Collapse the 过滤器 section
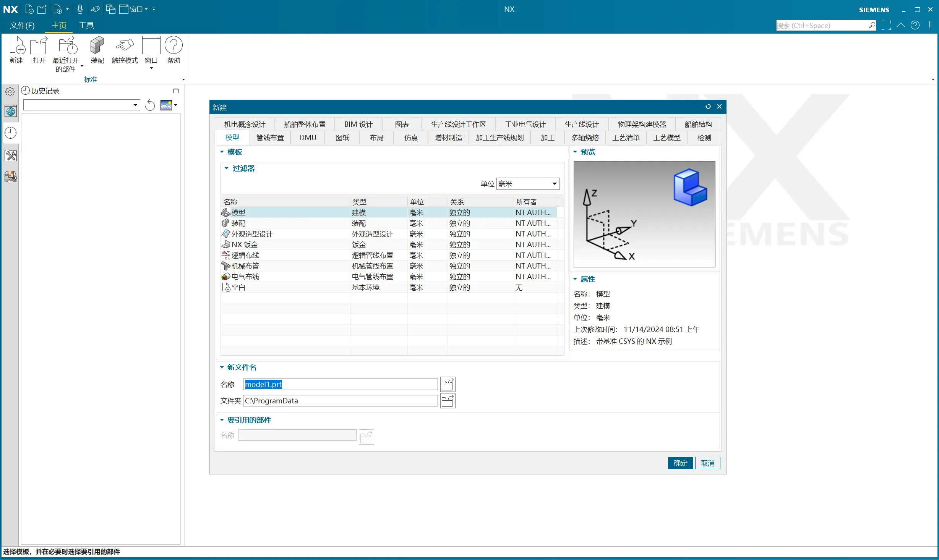 [x=226, y=168]
